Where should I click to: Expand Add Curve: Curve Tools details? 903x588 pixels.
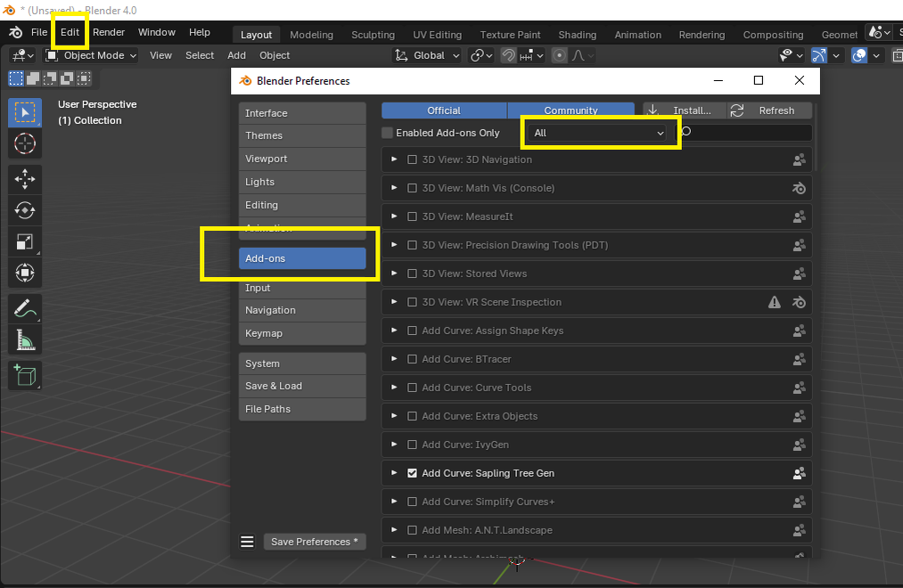click(394, 388)
